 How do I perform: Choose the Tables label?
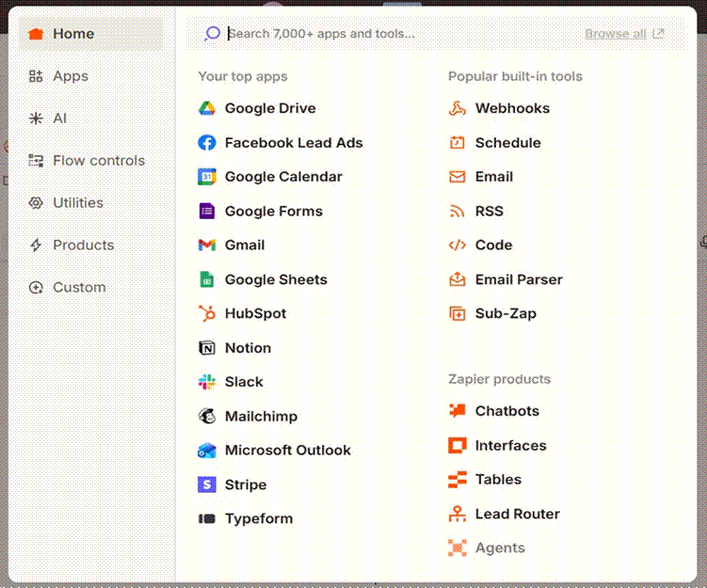pos(498,480)
